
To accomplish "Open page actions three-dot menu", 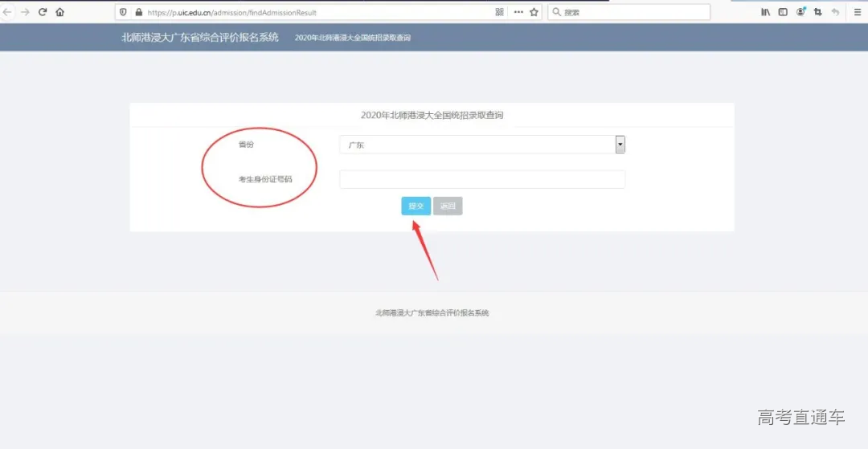I will tap(518, 12).
